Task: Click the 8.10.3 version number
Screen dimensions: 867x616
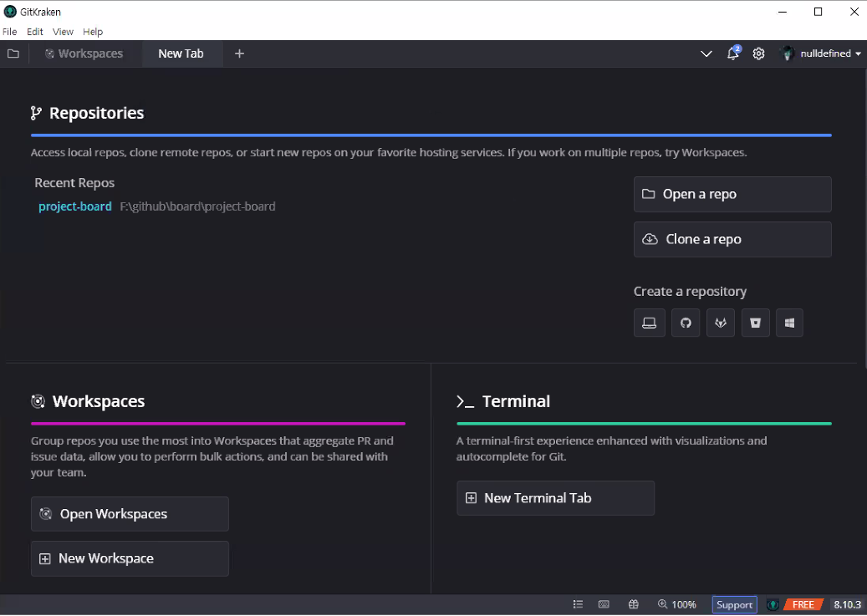Action: point(847,604)
